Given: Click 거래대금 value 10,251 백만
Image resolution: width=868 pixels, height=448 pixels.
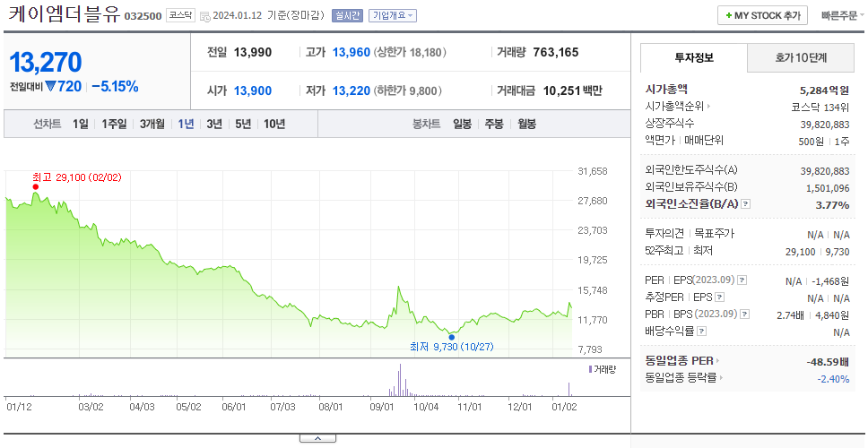Looking at the screenshot, I should 572,90.
